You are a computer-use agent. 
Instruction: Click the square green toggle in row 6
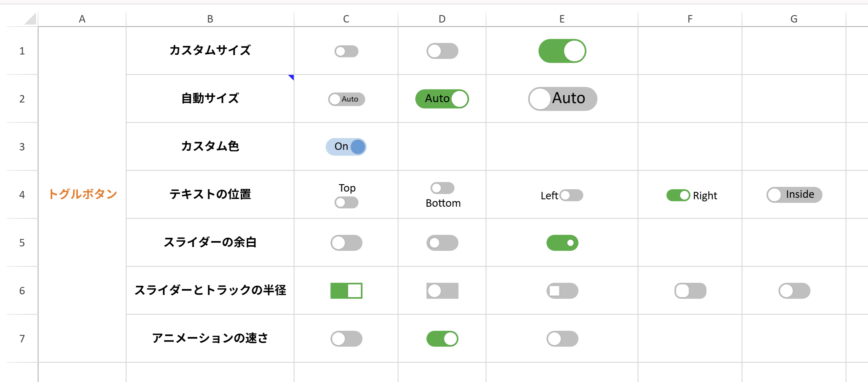tap(346, 291)
